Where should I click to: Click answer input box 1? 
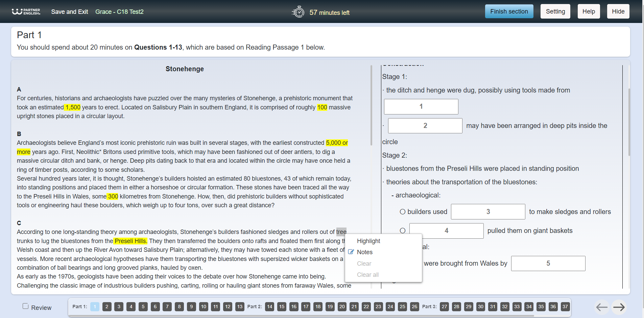[x=421, y=106]
